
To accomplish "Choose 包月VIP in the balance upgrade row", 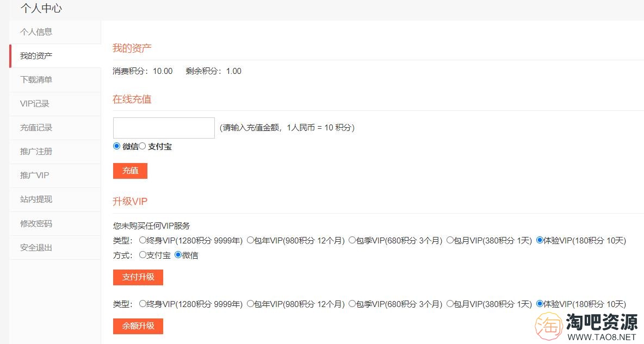I will pyautogui.click(x=450, y=304).
